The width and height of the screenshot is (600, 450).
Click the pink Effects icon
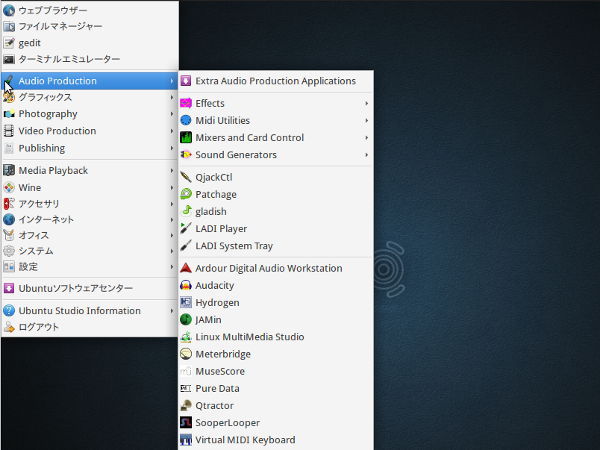pos(186,103)
